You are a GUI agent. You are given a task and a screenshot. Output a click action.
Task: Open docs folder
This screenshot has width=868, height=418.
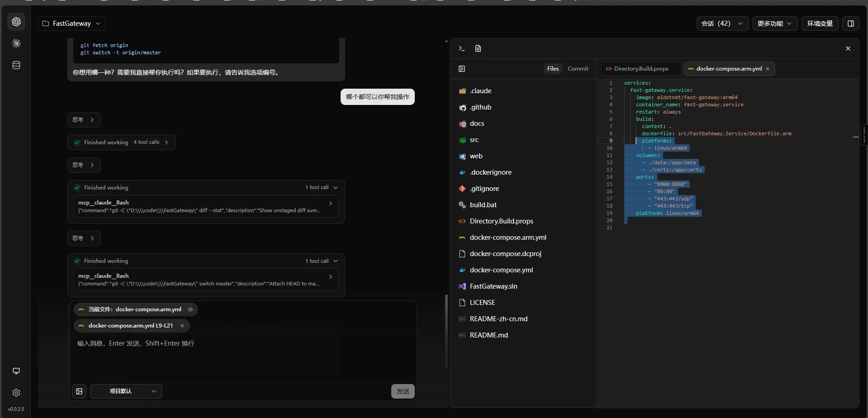tap(523, 123)
